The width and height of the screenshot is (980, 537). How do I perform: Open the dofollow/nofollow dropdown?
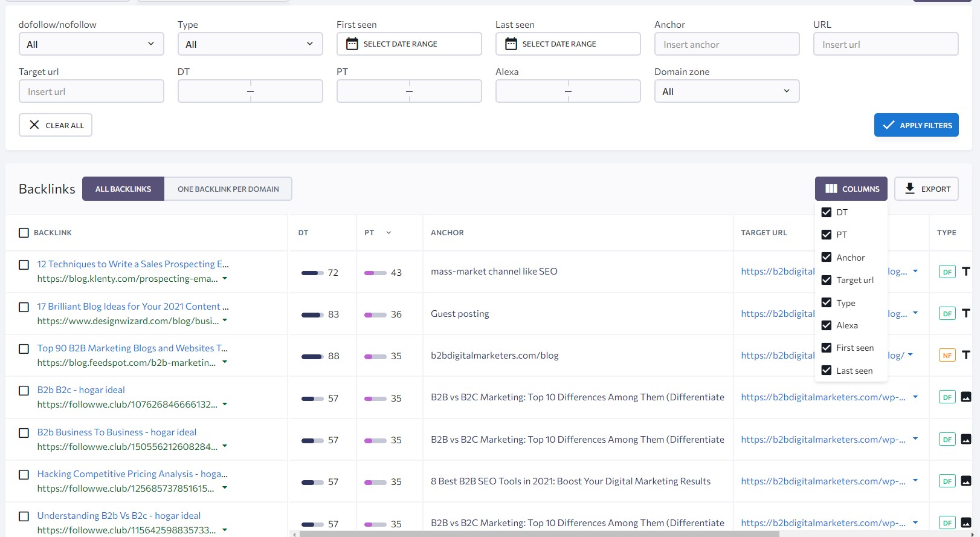click(91, 44)
